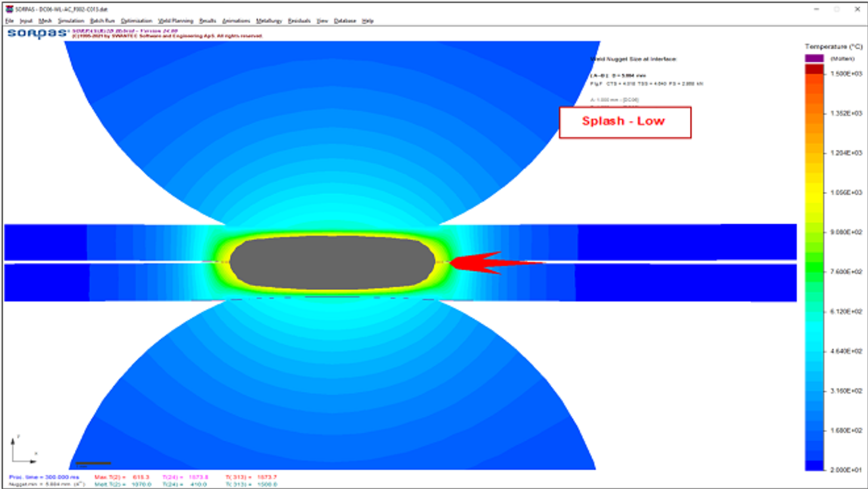The image size is (868, 489).
Task: Open the Animations menu
Action: pos(236,21)
